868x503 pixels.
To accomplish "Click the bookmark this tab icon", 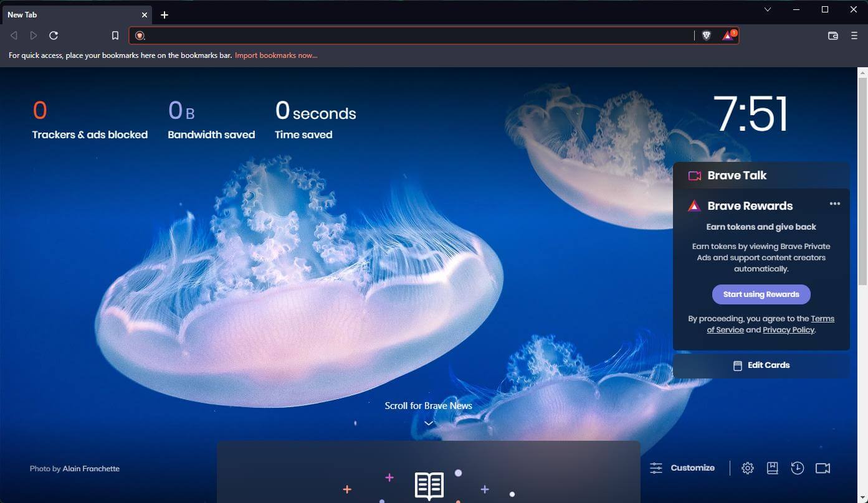I will (x=115, y=35).
